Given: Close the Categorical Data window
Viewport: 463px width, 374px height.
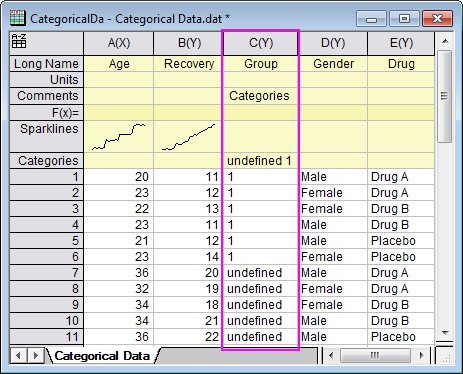Looking at the screenshot, I should [437, 19].
